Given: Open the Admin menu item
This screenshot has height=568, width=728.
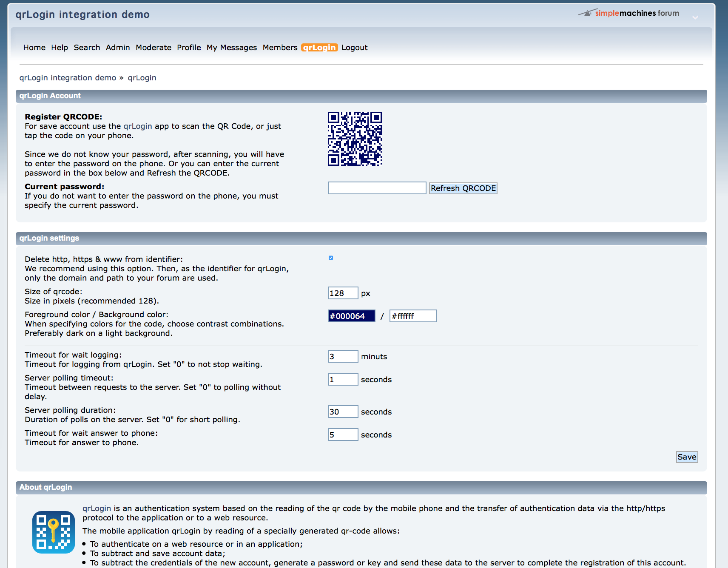Looking at the screenshot, I should tap(118, 48).
